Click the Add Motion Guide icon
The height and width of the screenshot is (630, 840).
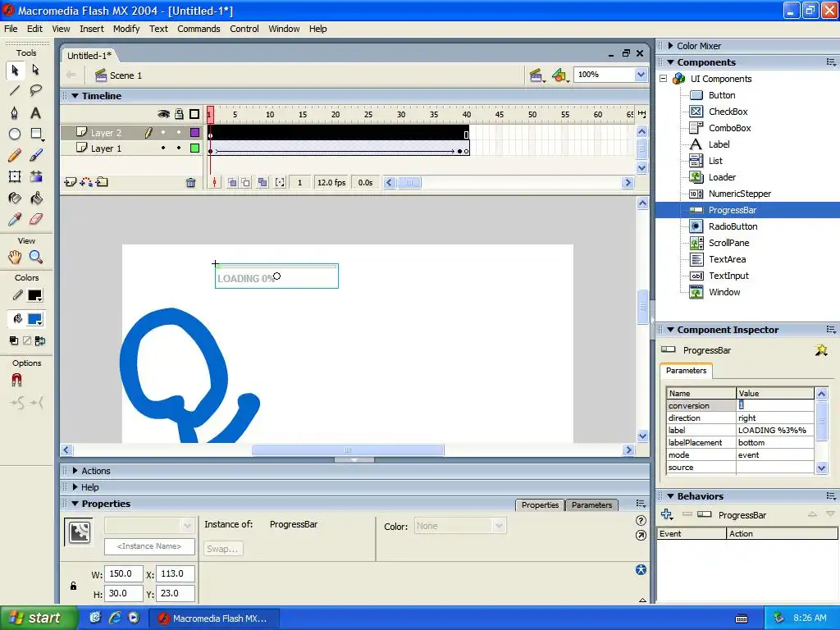(85, 182)
